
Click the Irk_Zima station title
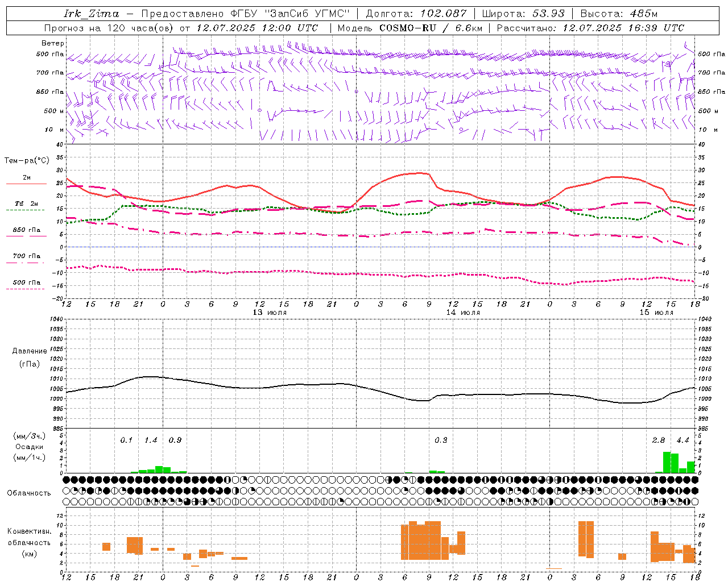(x=91, y=14)
